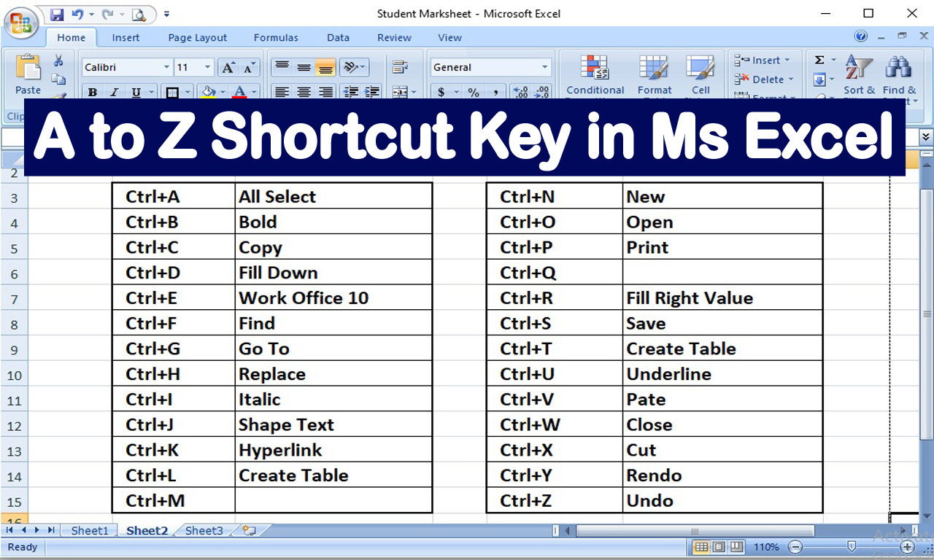Expand the AutoSum dropdown arrow
Viewport: 934px width, 560px height.
(x=833, y=60)
